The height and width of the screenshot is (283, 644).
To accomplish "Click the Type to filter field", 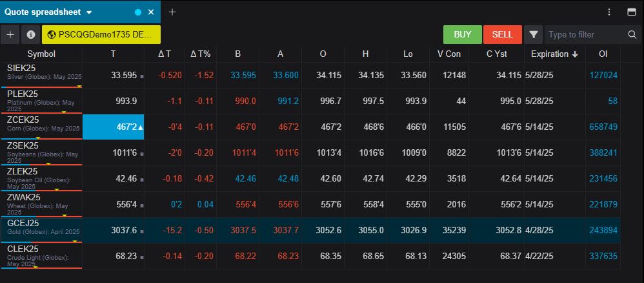I will coord(584,35).
